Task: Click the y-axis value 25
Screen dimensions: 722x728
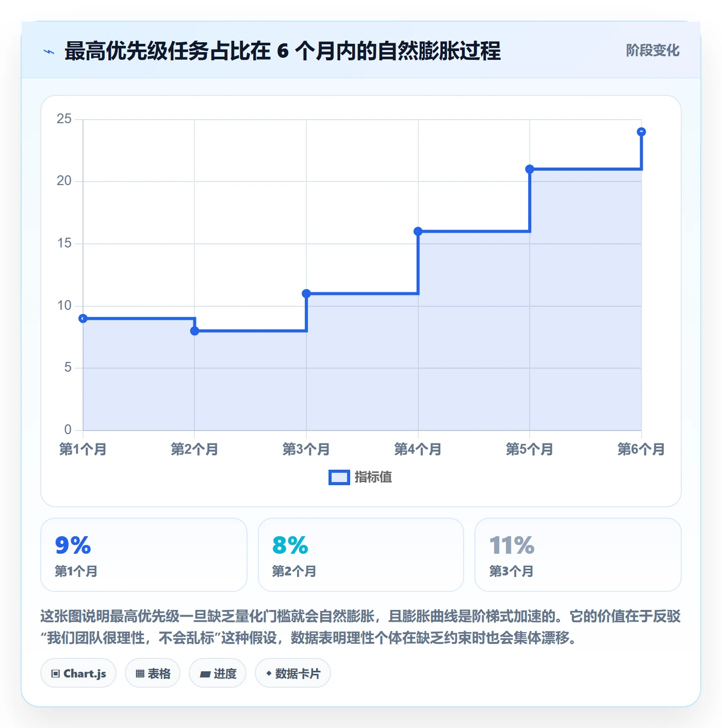Action: [x=64, y=119]
